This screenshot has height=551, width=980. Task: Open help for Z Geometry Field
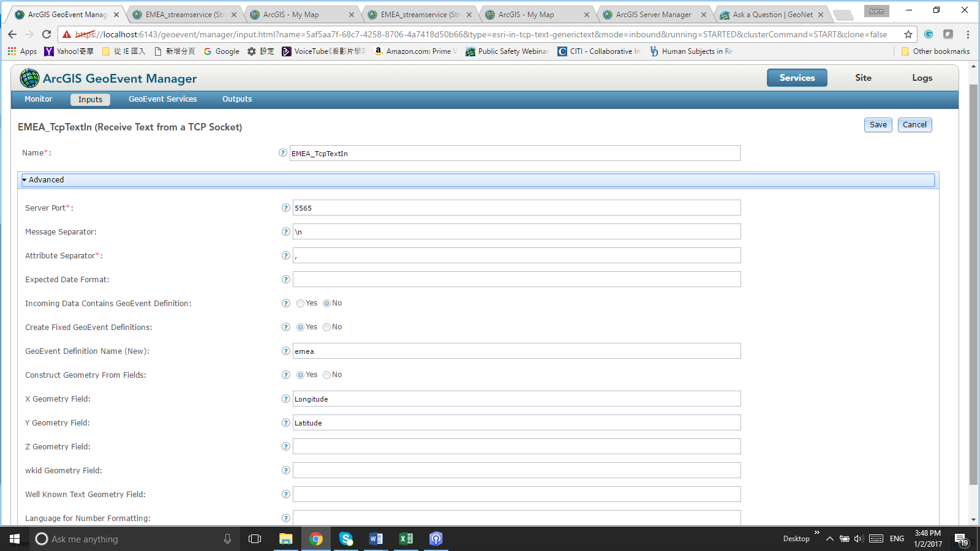tap(285, 447)
